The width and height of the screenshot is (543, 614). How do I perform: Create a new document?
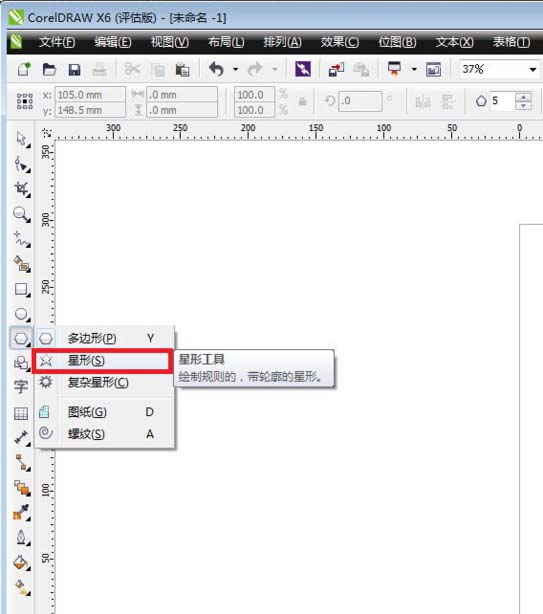[24, 70]
